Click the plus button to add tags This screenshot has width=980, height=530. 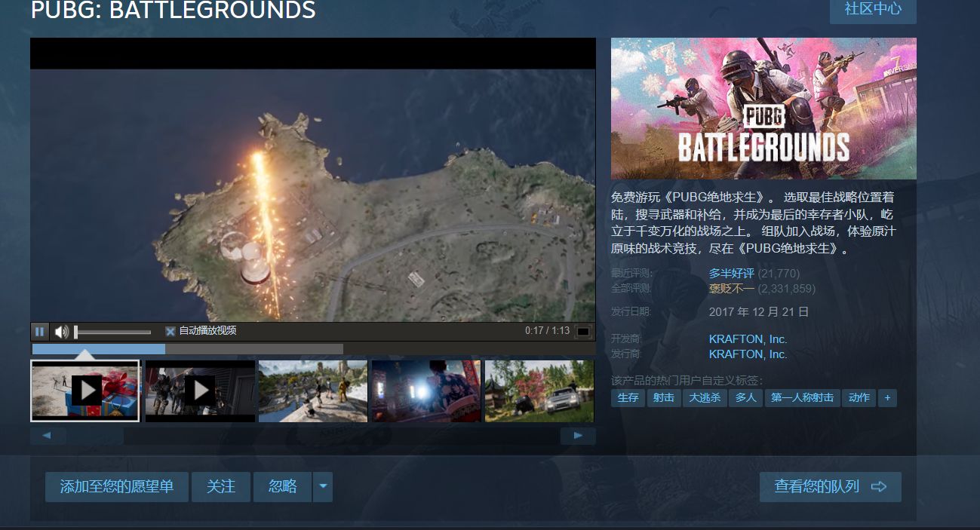click(x=887, y=397)
